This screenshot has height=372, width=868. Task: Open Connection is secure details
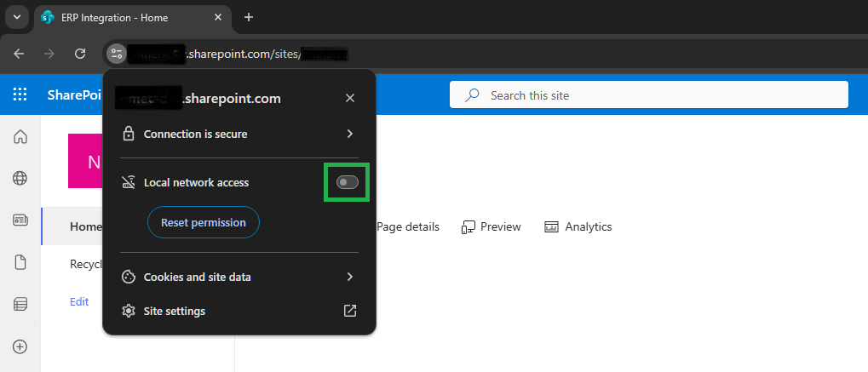(x=239, y=134)
